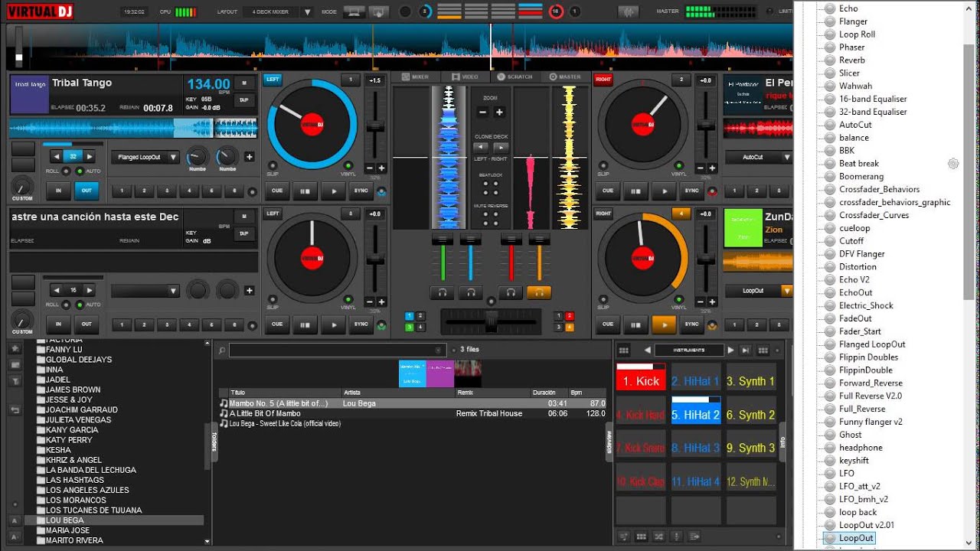Switch to the VIDEO tab

coord(465,77)
